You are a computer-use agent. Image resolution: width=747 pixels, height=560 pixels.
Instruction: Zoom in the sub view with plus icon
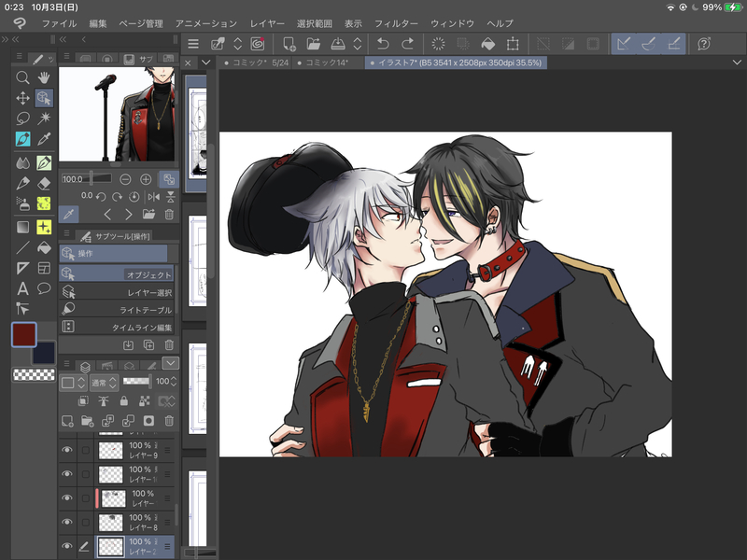click(146, 179)
